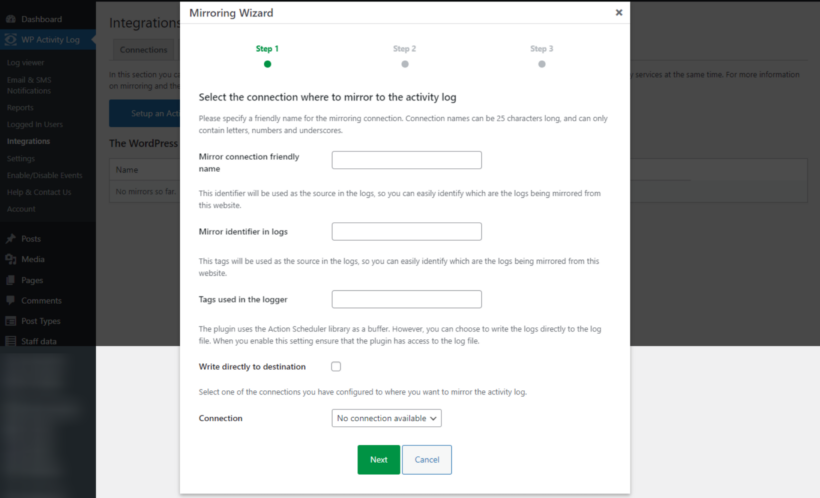
Task: Click the Name column header
Action: [x=127, y=170]
